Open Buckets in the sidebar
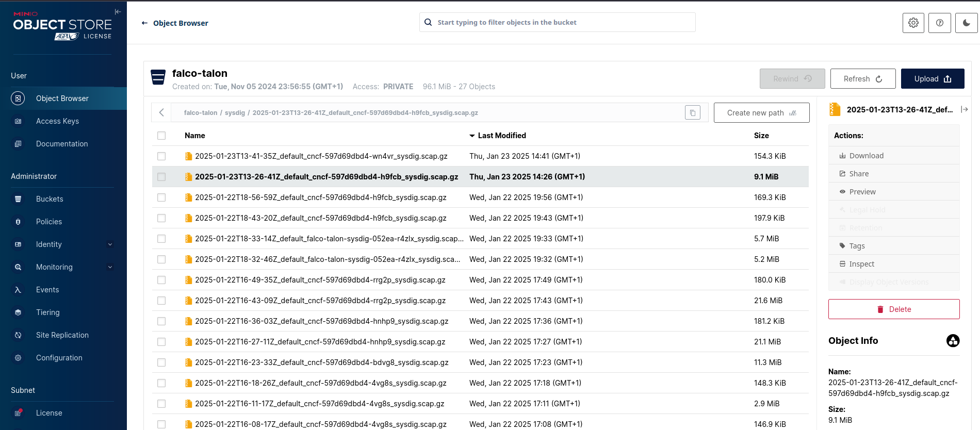Screen dimensions: 980x430 [x=50, y=199]
